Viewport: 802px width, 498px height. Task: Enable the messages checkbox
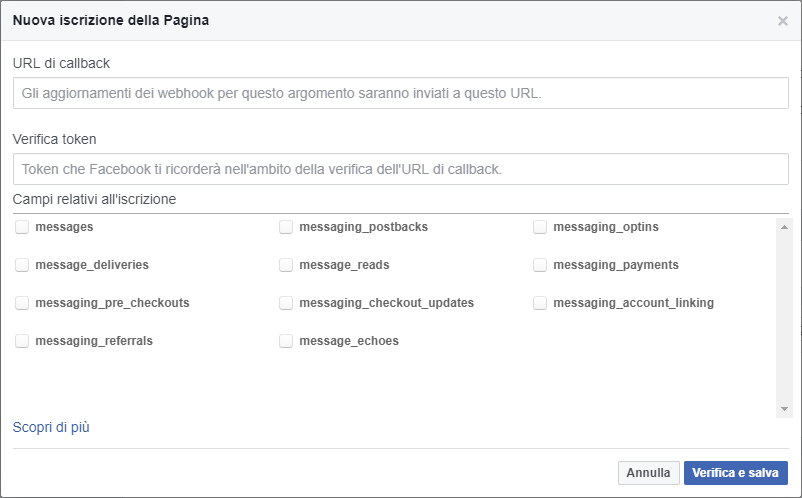22,227
